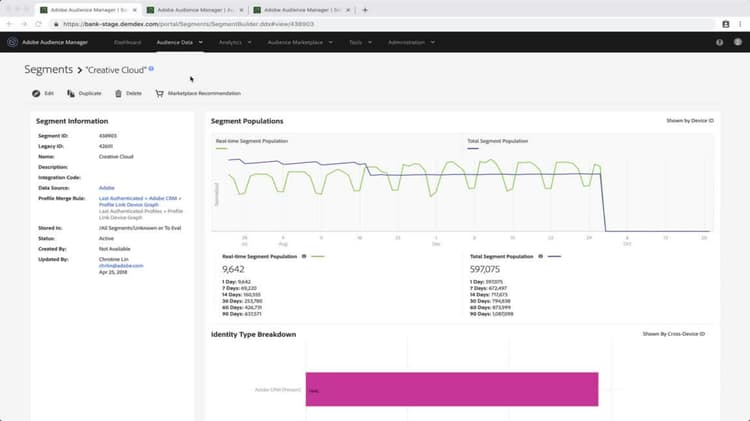Image resolution: width=750 pixels, height=421 pixels.
Task: Close the third Adobe Audience Manager tab
Action: click(348, 10)
